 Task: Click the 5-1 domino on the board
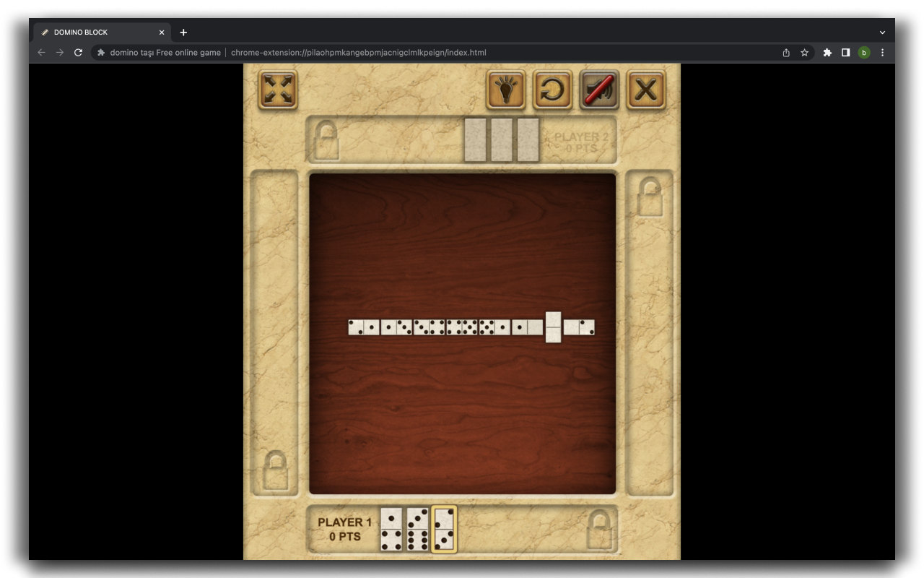(494, 327)
